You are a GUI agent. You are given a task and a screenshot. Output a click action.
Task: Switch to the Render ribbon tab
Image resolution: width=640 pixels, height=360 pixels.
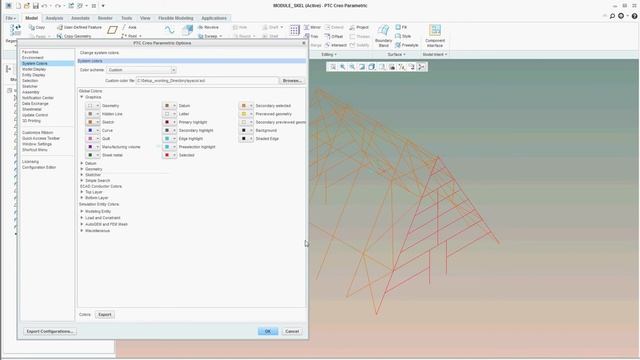click(105, 18)
